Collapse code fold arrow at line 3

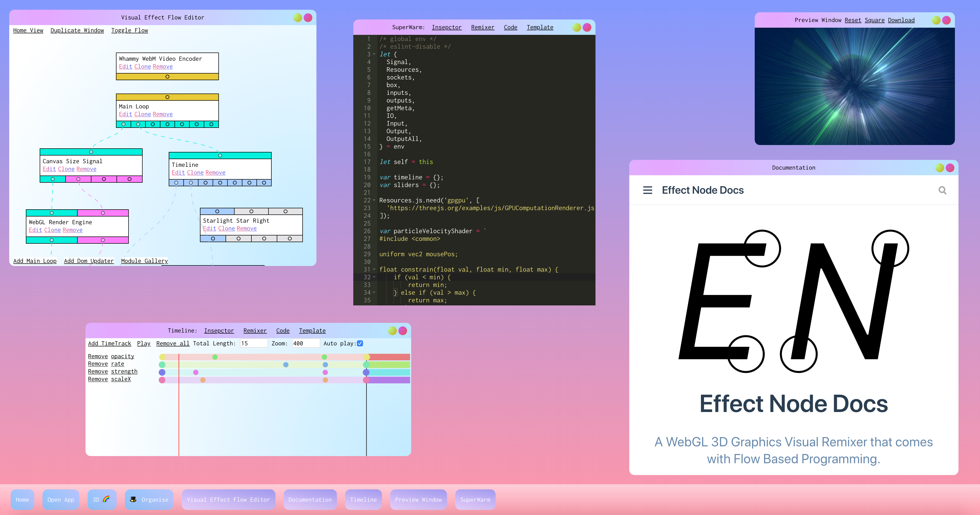374,54
